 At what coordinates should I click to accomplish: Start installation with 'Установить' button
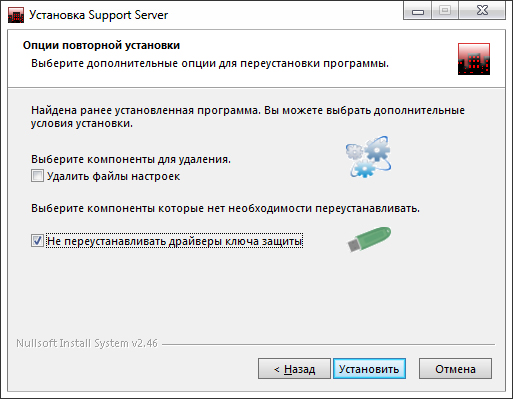(369, 369)
